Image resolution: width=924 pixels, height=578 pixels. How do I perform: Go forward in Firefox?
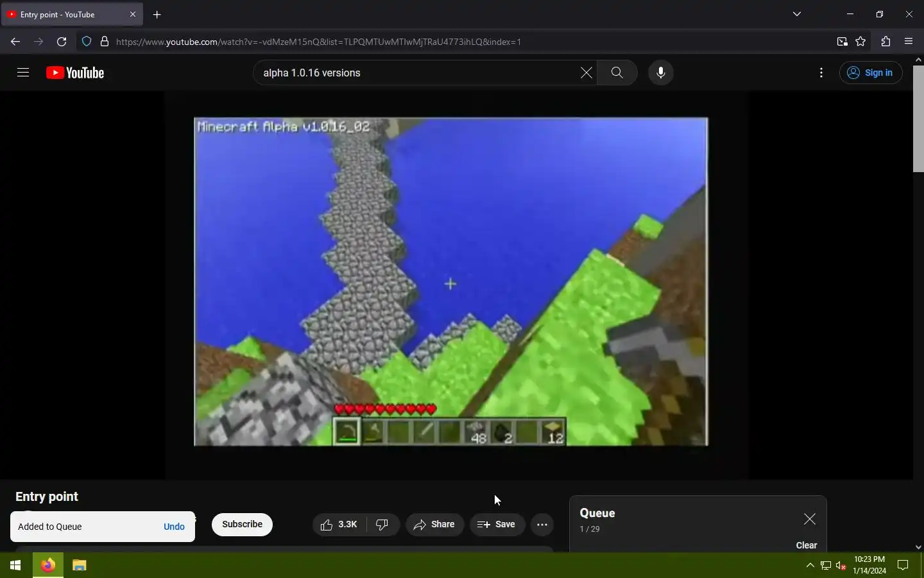(38, 42)
